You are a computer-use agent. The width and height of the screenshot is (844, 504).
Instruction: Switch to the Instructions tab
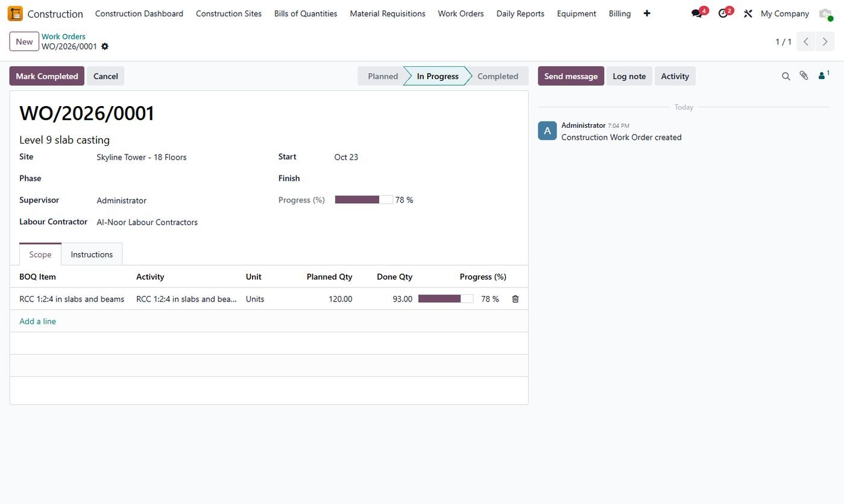point(92,254)
